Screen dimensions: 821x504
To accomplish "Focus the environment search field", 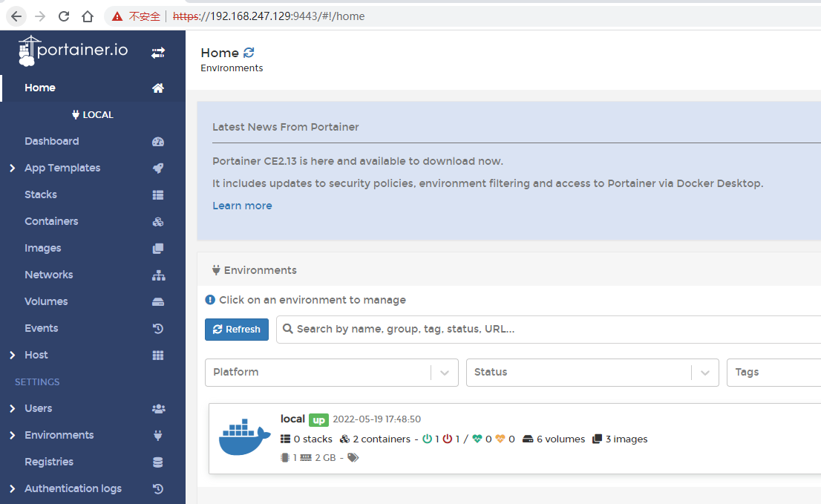I will [x=549, y=329].
